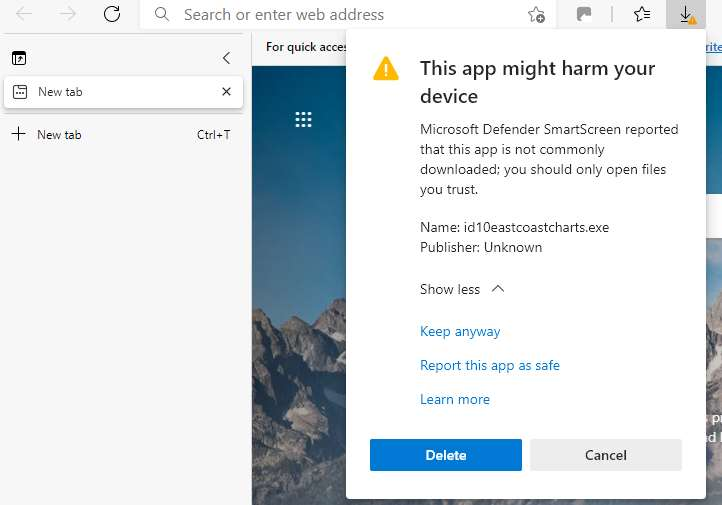Refresh the page with reload icon
Viewport: 722px width, 505px height.
111,14
